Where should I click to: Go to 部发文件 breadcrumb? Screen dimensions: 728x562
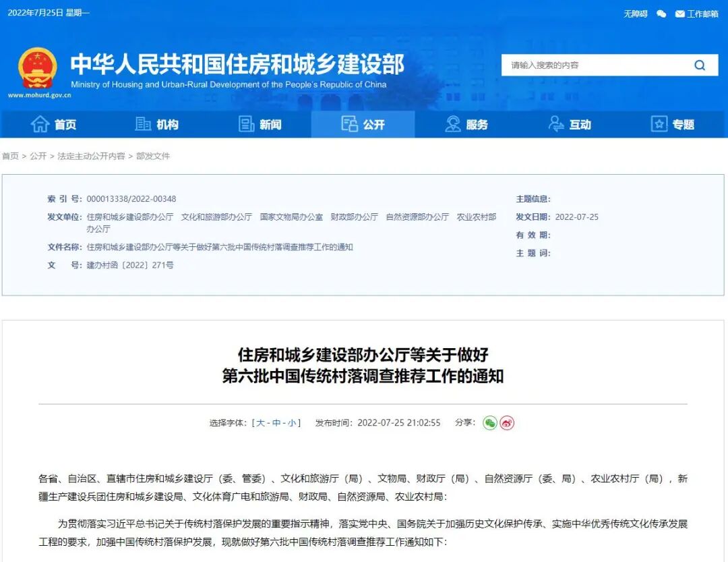[x=153, y=157]
